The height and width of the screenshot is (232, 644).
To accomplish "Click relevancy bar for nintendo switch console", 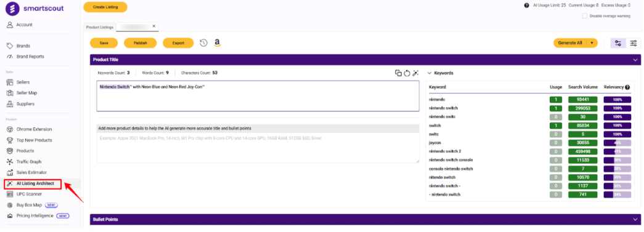I will point(618,160).
